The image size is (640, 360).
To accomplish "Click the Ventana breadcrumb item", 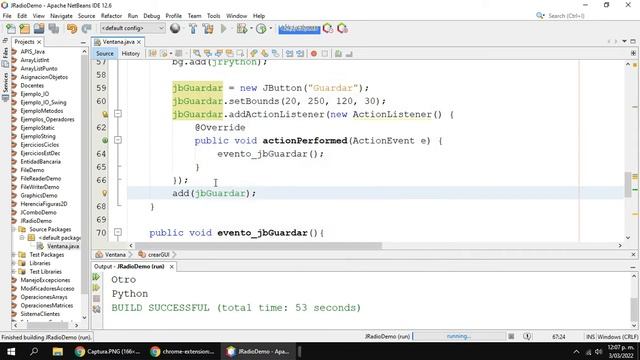I will (x=111, y=255).
